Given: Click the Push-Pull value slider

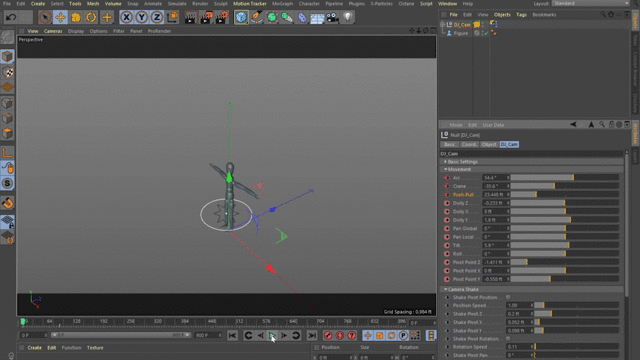Looking at the screenshot, I should [x=565, y=195].
